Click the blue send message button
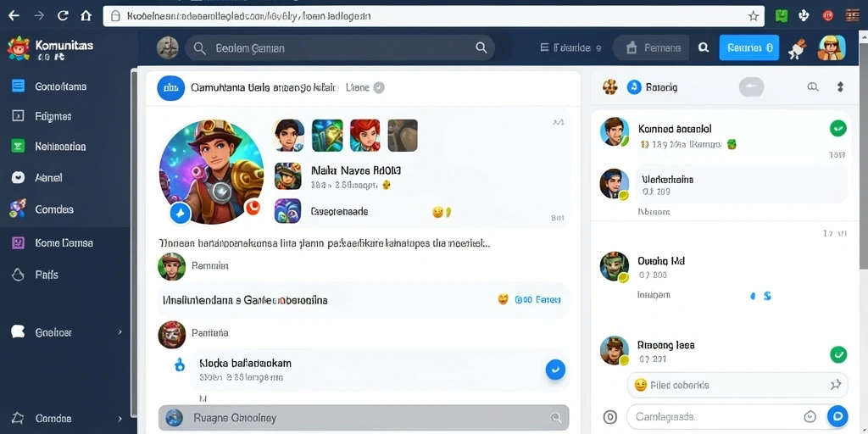The height and width of the screenshot is (434, 868). click(837, 415)
